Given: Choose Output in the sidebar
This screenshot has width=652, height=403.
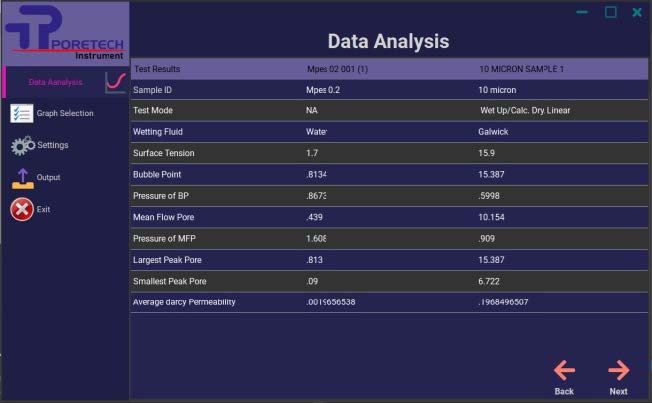Looking at the screenshot, I should click(49, 178).
